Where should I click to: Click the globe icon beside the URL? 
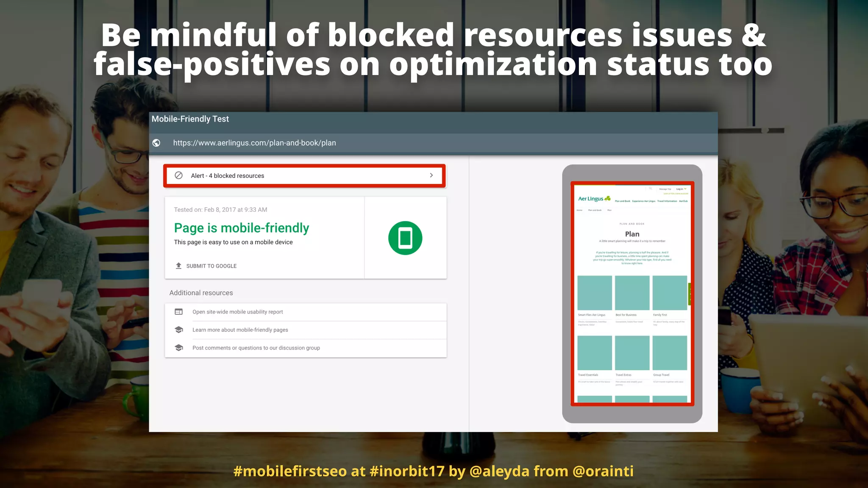click(x=156, y=143)
